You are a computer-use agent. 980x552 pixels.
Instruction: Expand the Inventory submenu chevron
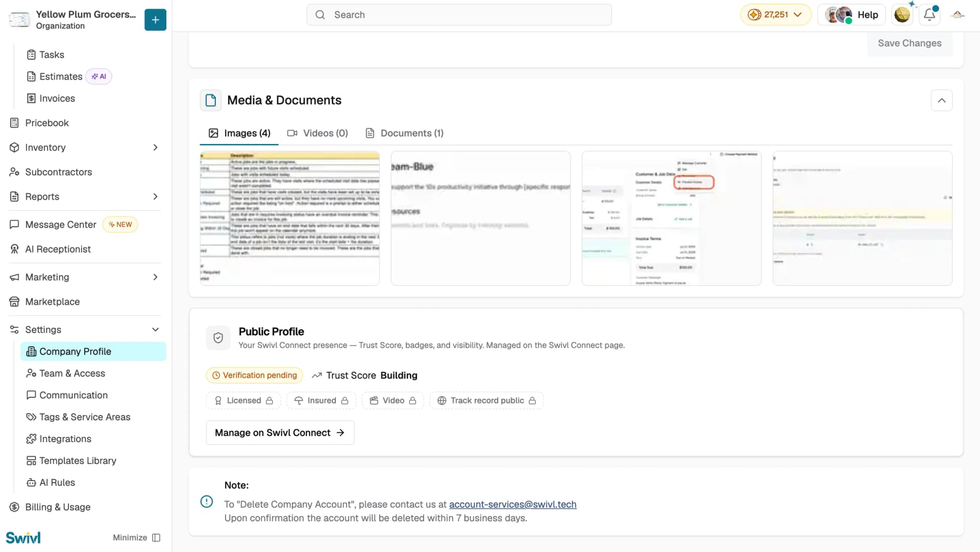155,148
